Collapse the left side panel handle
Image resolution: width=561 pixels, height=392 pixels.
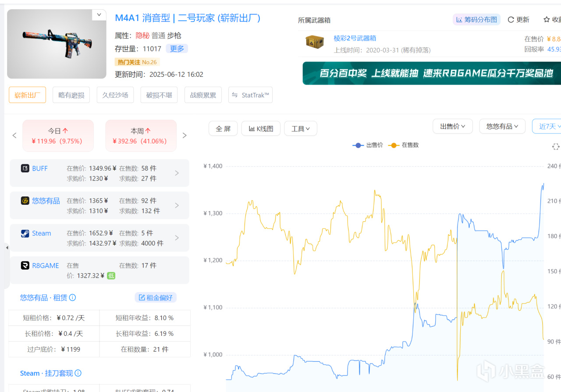(x=7, y=248)
